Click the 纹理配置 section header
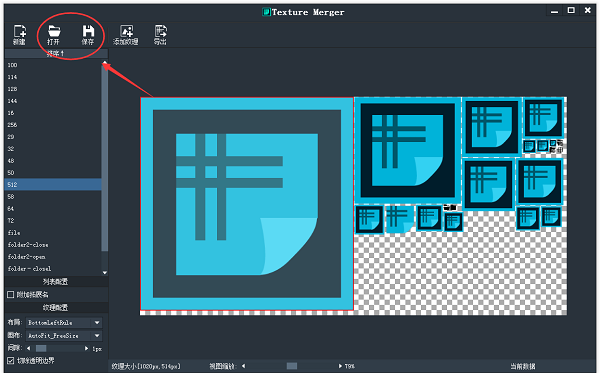This screenshot has height=373, width=600. pyautogui.click(x=56, y=308)
